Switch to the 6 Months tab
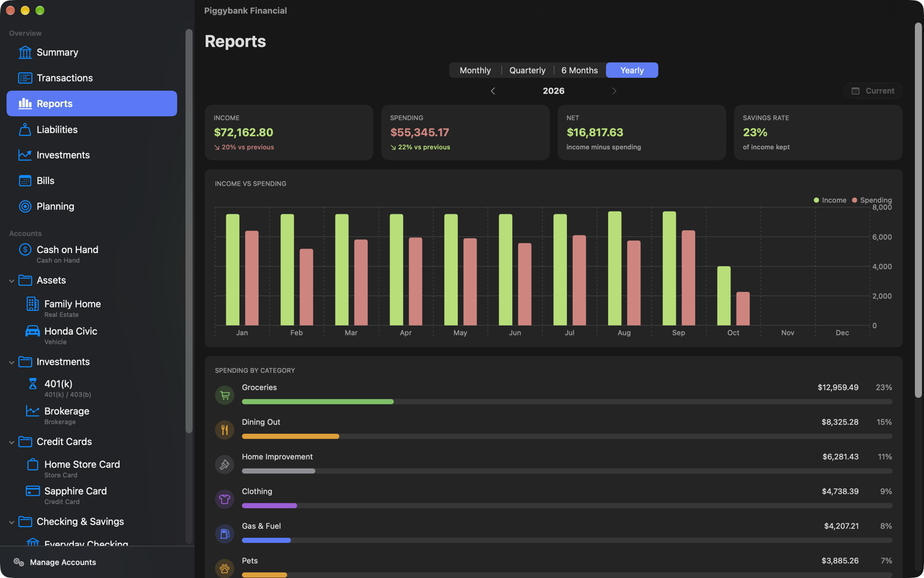The width and height of the screenshot is (924, 578). click(580, 71)
